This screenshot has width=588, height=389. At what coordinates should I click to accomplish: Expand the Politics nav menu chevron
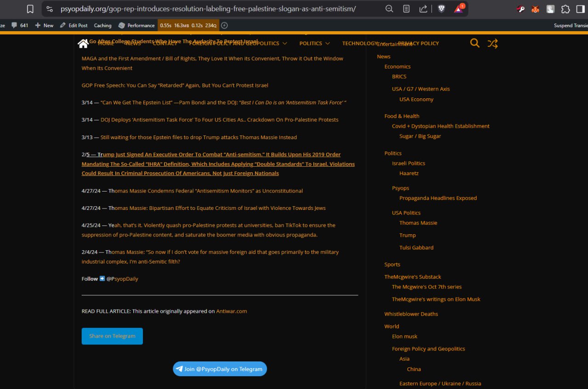[x=328, y=43]
